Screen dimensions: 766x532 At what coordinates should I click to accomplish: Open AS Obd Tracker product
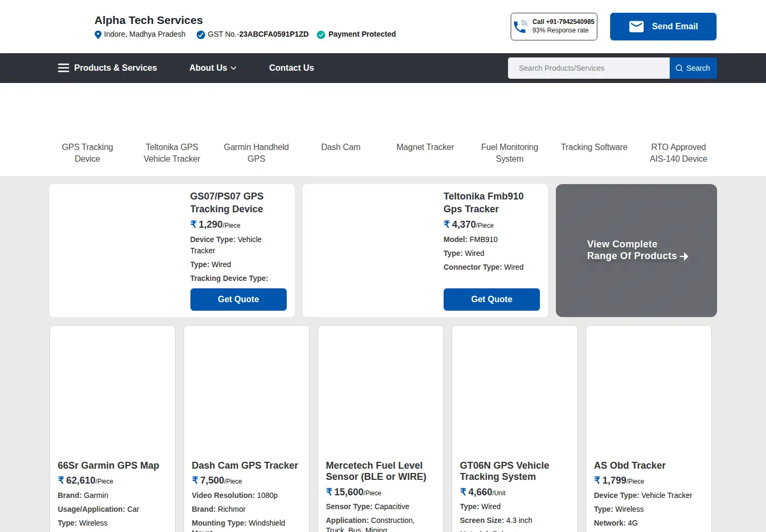(x=630, y=465)
